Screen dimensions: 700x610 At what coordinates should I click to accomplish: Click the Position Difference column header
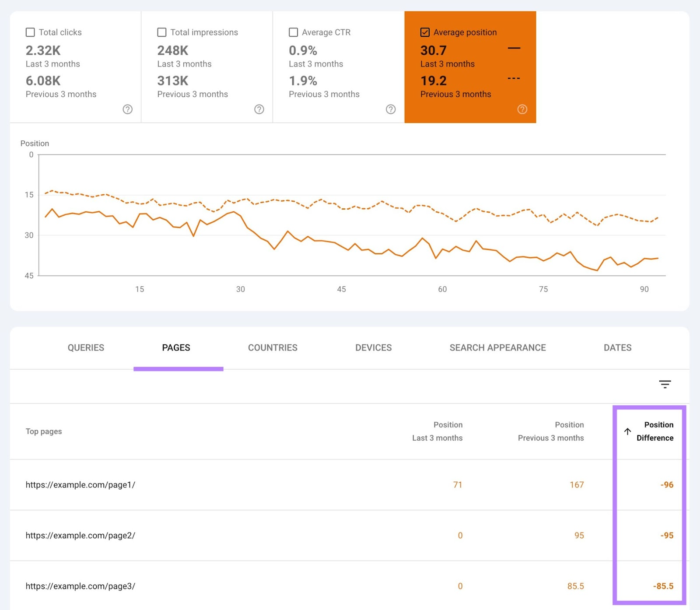pyautogui.click(x=654, y=431)
